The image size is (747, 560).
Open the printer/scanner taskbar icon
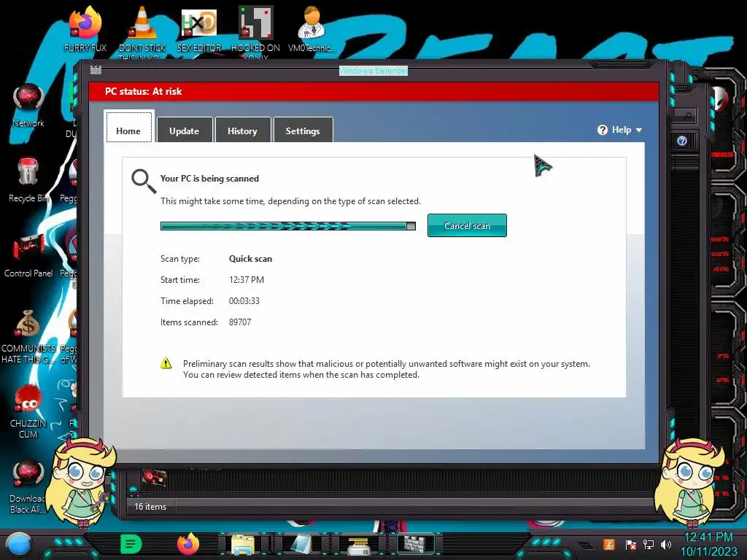click(358, 546)
